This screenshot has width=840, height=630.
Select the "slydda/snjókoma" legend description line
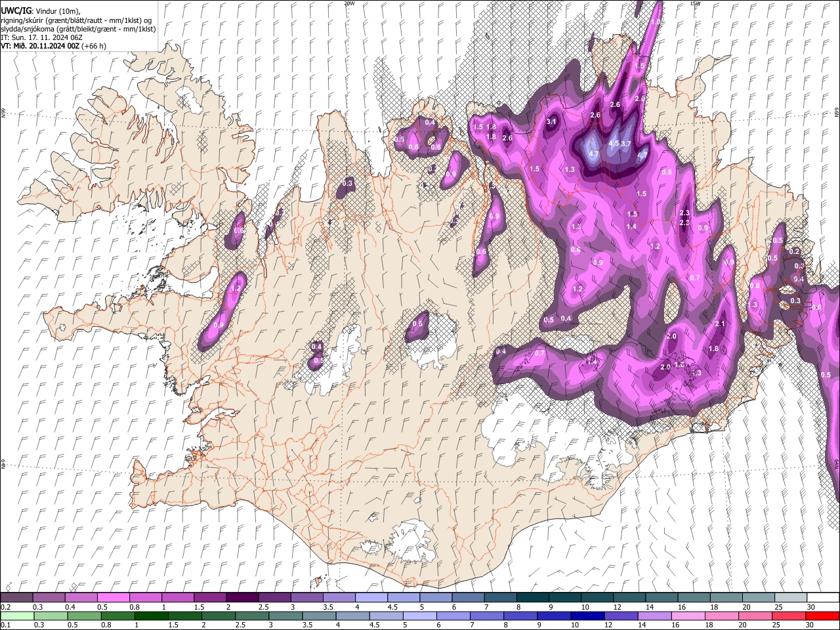(x=78, y=29)
